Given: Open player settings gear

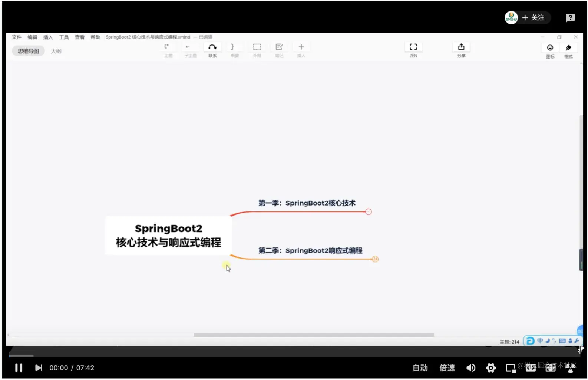Looking at the screenshot, I should coord(491,368).
